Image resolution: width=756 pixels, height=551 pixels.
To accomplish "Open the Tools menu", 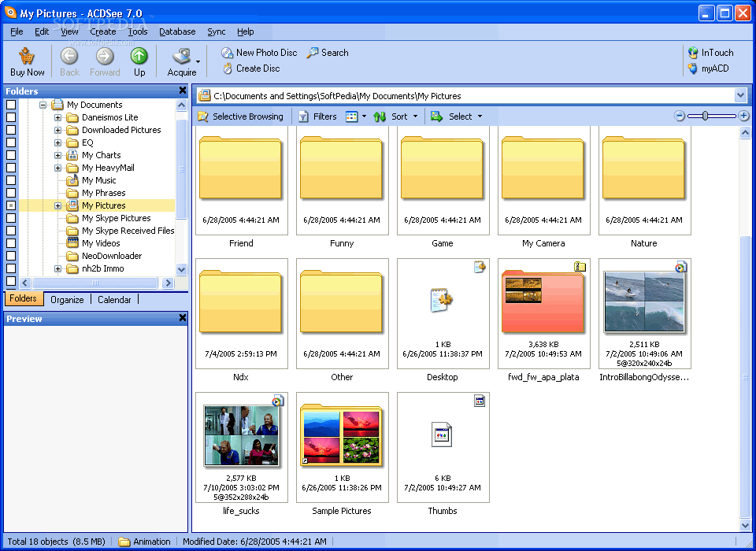I will click(x=137, y=31).
